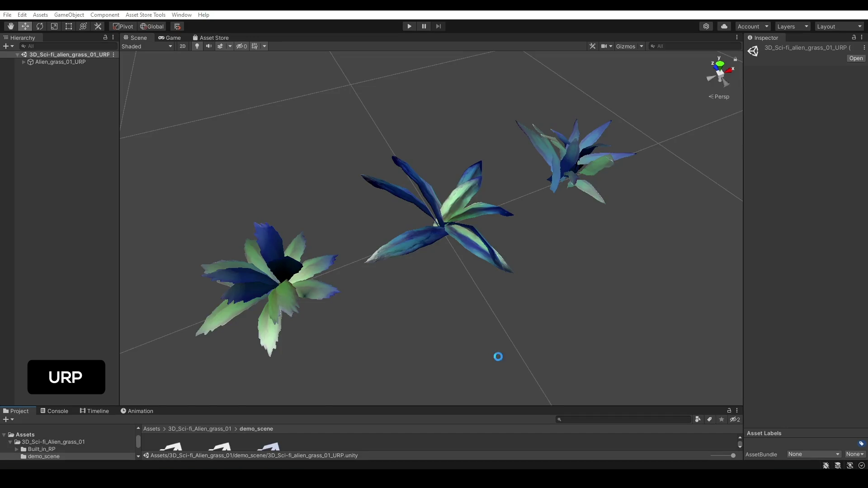Switch to the Console tab
Image resolution: width=868 pixels, height=488 pixels.
54,411
